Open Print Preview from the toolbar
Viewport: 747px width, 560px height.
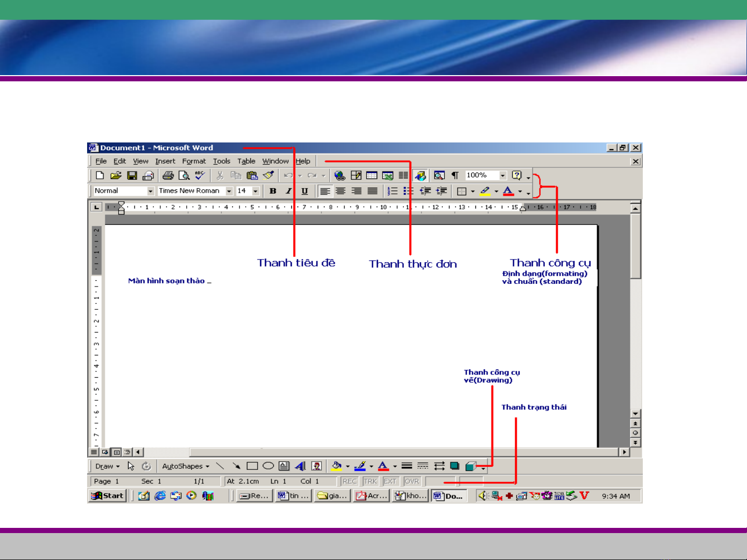[184, 176]
